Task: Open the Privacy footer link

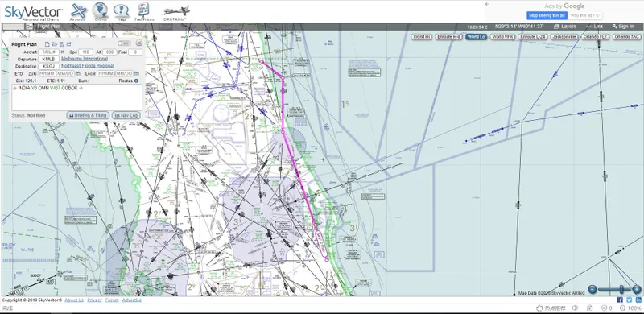Action: click(94, 300)
